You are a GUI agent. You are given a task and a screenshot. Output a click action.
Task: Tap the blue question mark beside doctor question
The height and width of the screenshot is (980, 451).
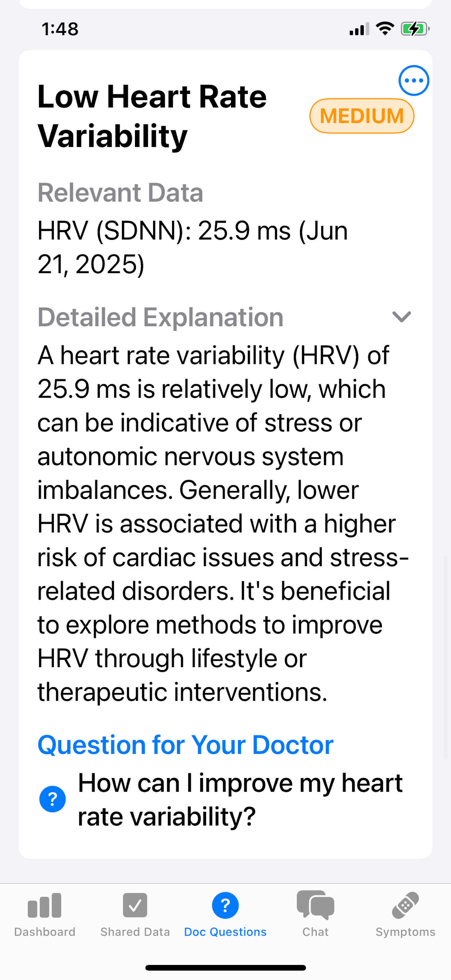(x=53, y=799)
